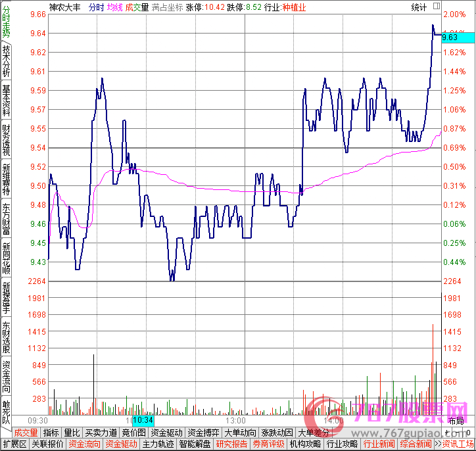Select 资金驱动 in the indicator tab row

[166, 433]
